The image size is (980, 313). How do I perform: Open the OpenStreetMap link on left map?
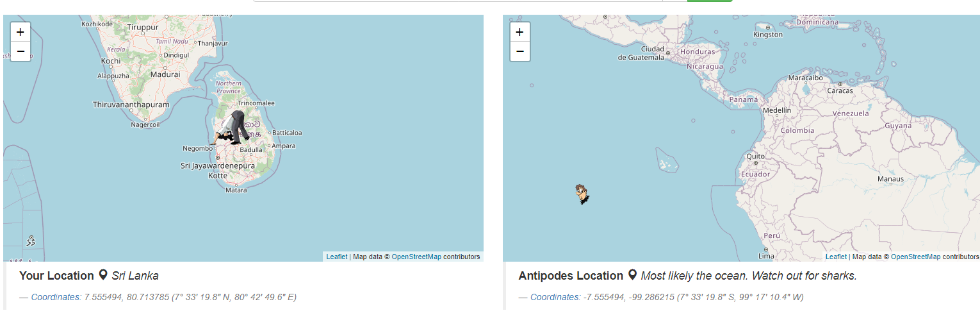point(416,257)
